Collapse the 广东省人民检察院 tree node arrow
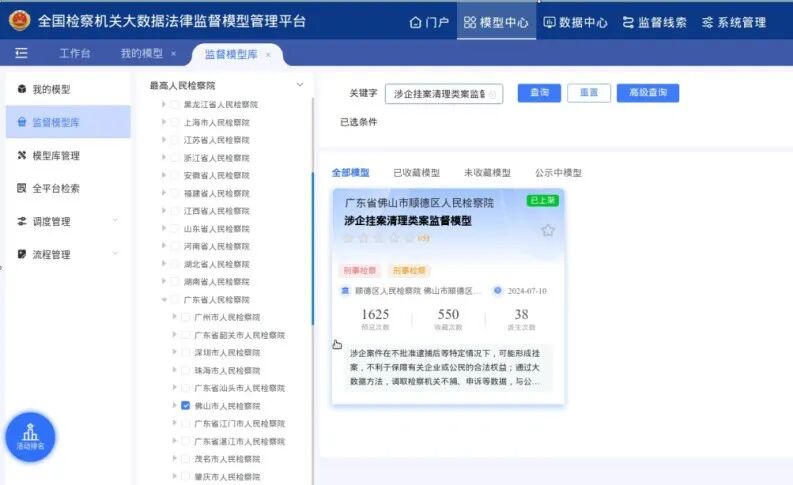This screenshot has width=793, height=485. [x=164, y=299]
